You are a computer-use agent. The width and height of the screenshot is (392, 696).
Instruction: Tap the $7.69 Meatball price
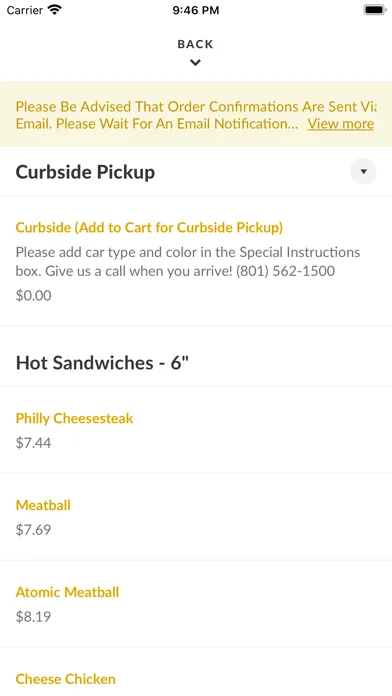tap(33, 530)
